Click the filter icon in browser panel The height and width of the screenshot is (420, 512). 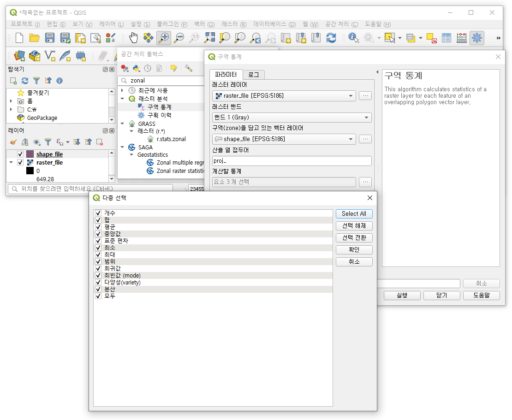pos(36,81)
